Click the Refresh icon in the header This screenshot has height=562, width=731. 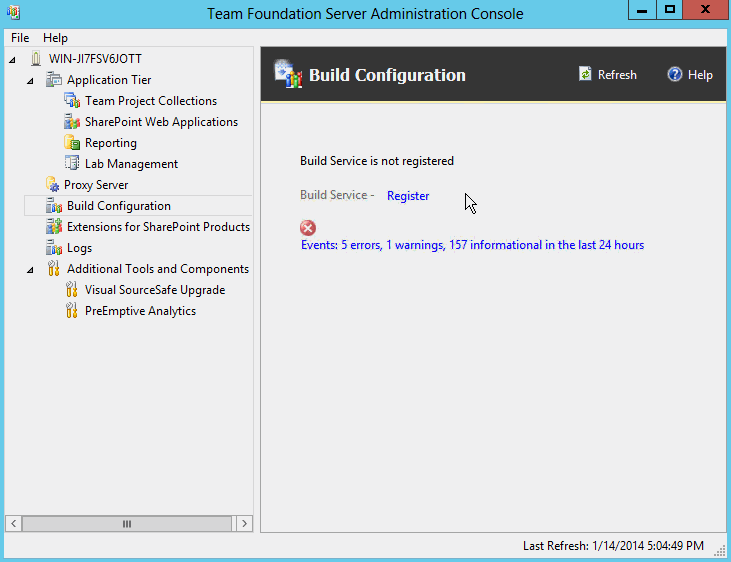point(585,74)
